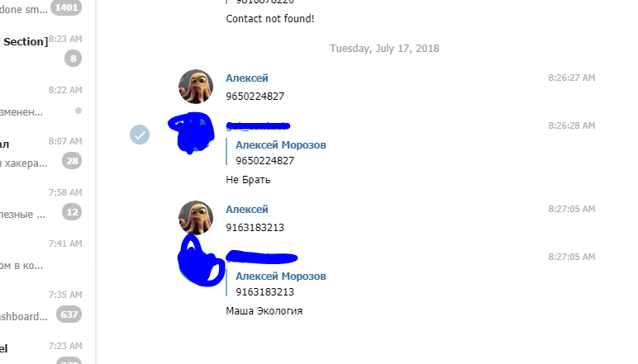Image resolution: width=638 pixels, height=364 pixels.
Task: Click the unread badge showing 8
Action: point(74,59)
